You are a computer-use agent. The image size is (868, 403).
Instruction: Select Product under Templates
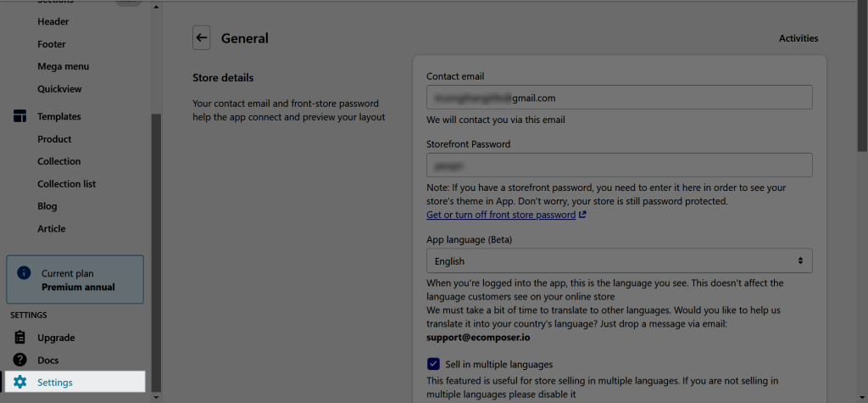pos(54,139)
